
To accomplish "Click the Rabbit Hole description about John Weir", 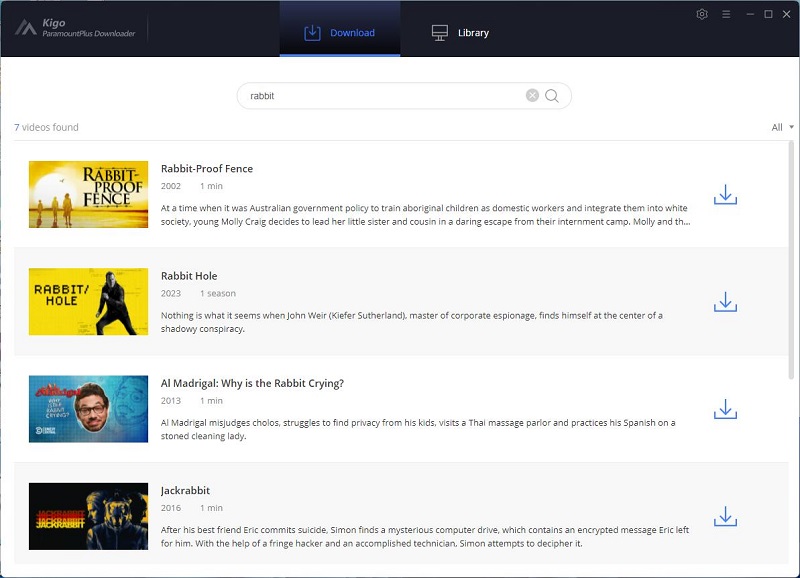I will [412, 322].
